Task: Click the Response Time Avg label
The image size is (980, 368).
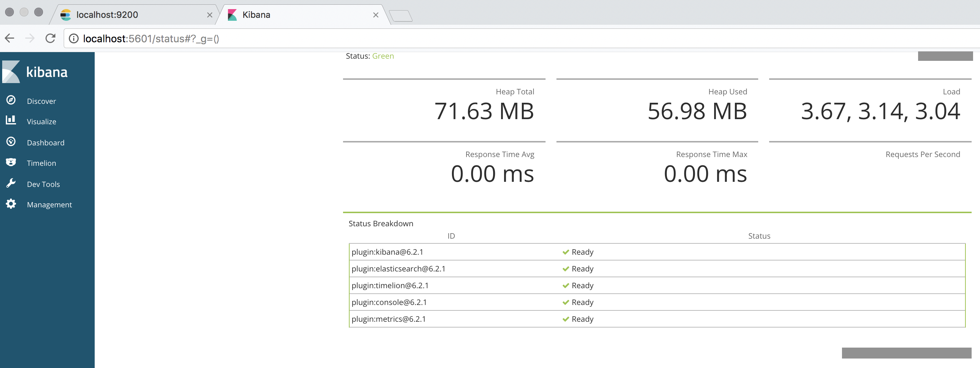Action: [500, 154]
